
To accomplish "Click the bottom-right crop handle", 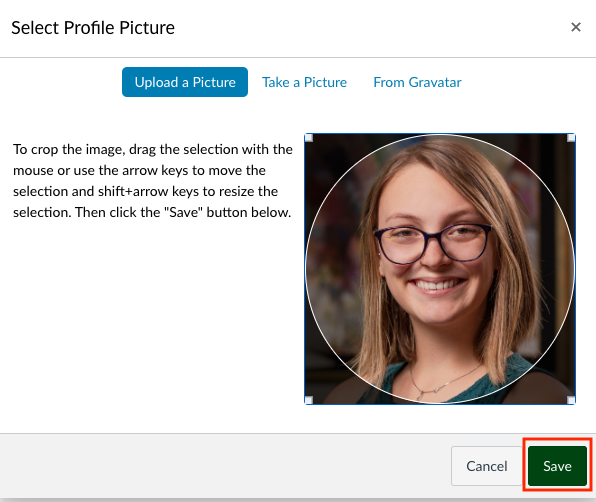I will pos(571,400).
